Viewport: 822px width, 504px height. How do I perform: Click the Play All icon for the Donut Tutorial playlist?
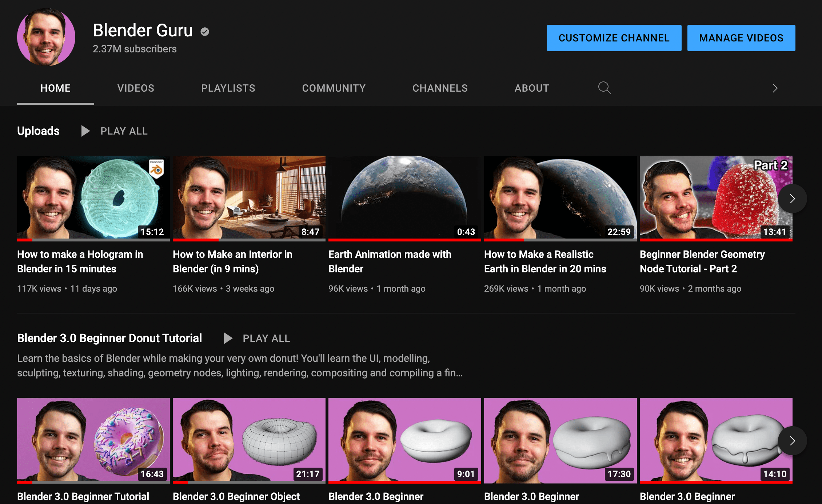[228, 338]
